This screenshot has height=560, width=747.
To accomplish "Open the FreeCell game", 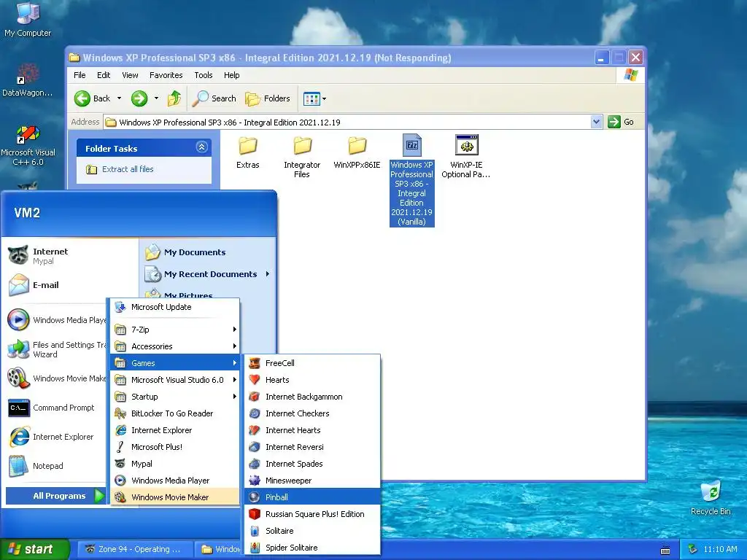I will coord(312,363).
